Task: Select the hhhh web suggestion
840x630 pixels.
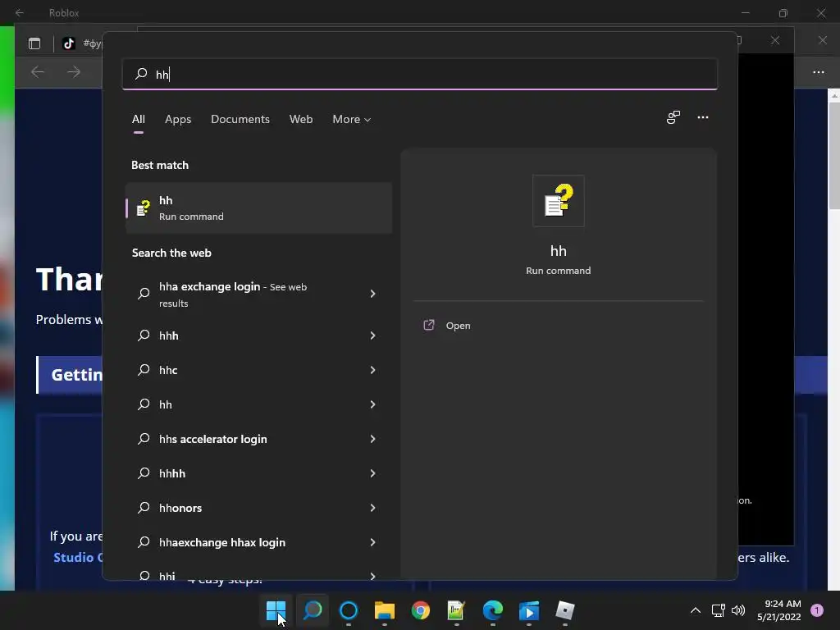Action: click(258, 473)
